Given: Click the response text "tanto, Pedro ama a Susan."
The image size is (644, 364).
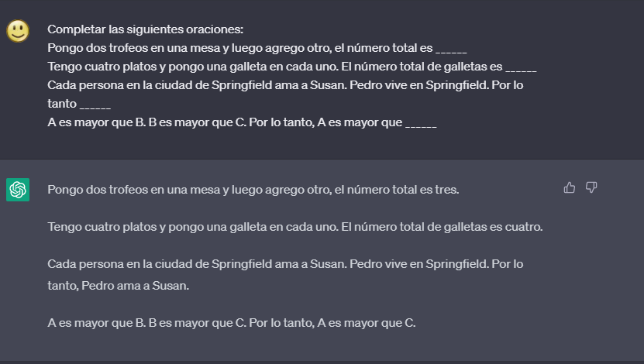Looking at the screenshot, I should [x=118, y=286].
